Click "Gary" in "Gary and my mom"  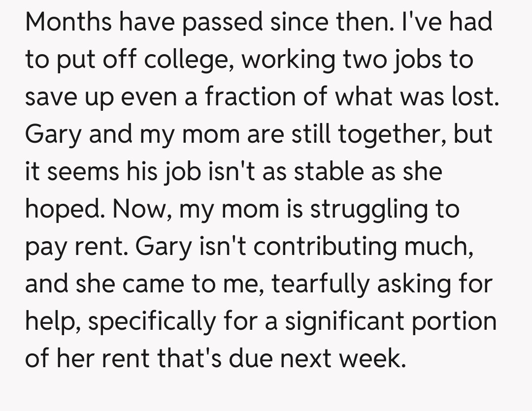[x=54, y=135]
